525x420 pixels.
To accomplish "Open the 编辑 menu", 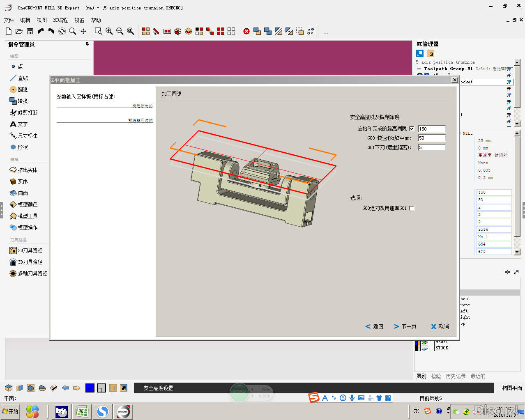I will coord(25,20).
